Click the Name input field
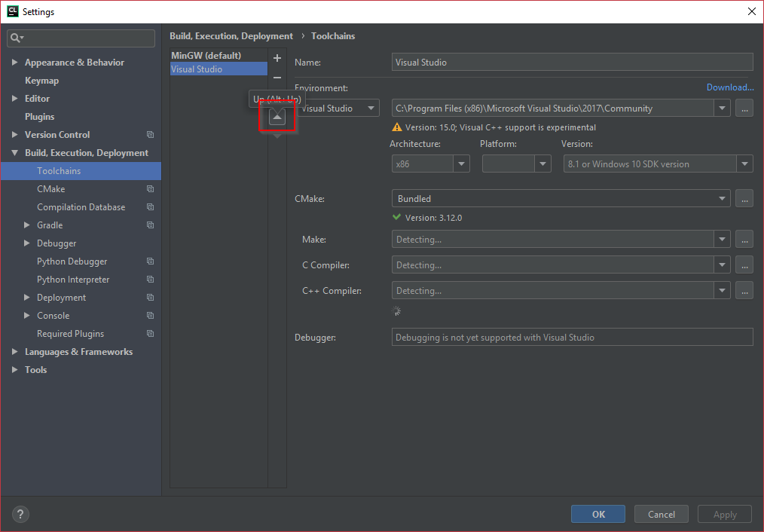The width and height of the screenshot is (764, 532). [572, 63]
